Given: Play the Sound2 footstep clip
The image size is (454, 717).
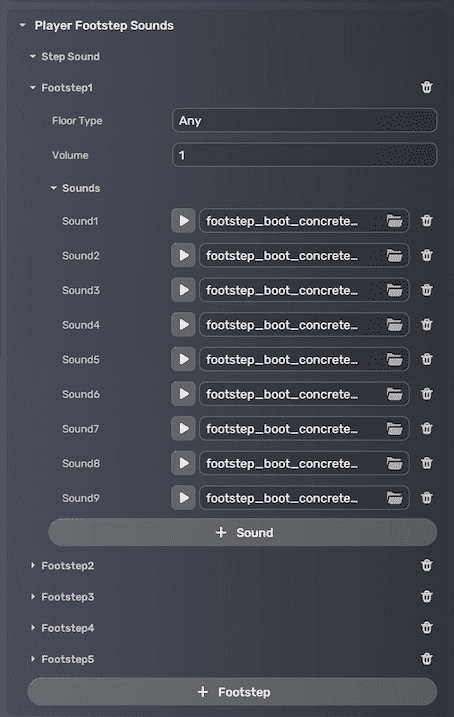Looking at the screenshot, I should tap(183, 255).
